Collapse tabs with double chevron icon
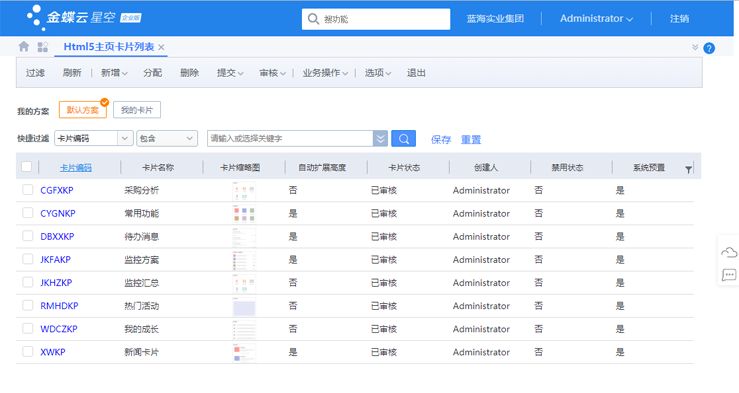The image size is (739, 393). click(x=695, y=47)
